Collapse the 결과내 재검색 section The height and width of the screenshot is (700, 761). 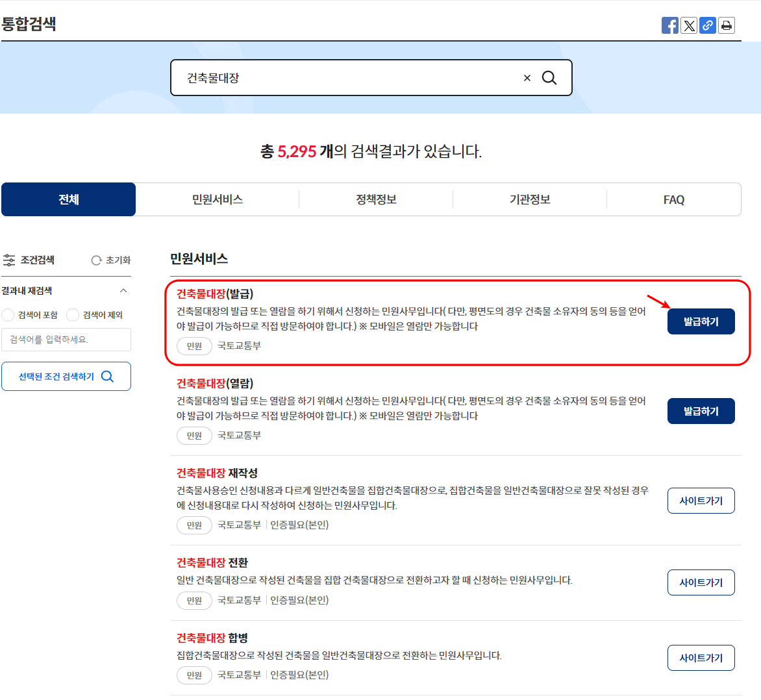coord(123,291)
